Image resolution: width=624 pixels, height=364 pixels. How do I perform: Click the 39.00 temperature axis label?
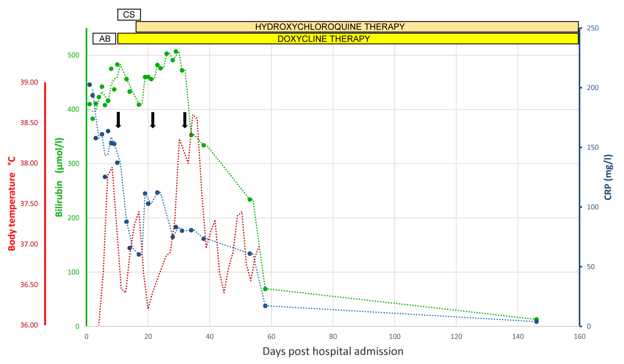click(29, 82)
